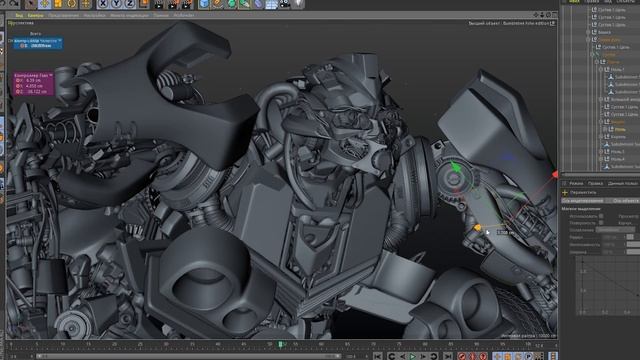Open the viewport Вид menu
Viewport: 640px width, 360px height.
[19, 15]
